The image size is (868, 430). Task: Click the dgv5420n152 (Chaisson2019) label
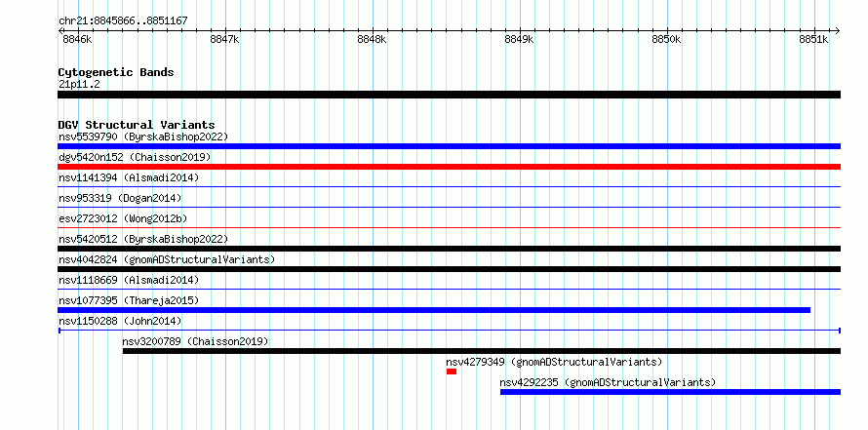point(135,157)
